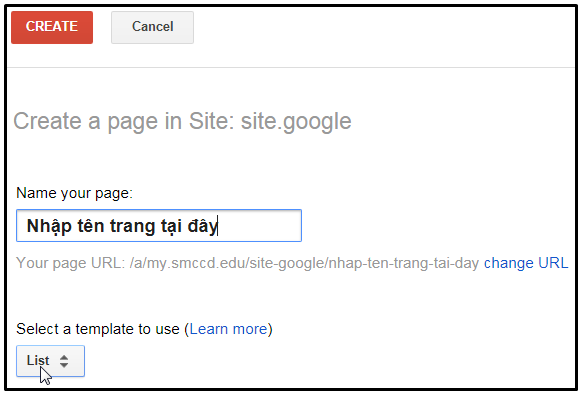Click the nhap-ten-trang-tai-day URL slug text
The width and height of the screenshot is (581, 395).
click(404, 263)
